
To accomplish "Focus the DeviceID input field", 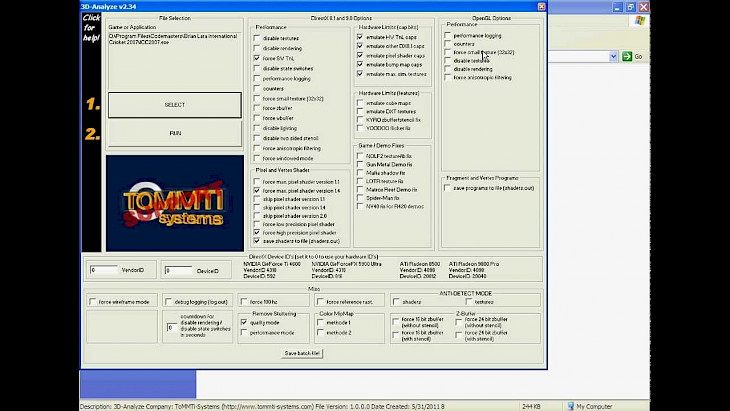I will 178,270.
